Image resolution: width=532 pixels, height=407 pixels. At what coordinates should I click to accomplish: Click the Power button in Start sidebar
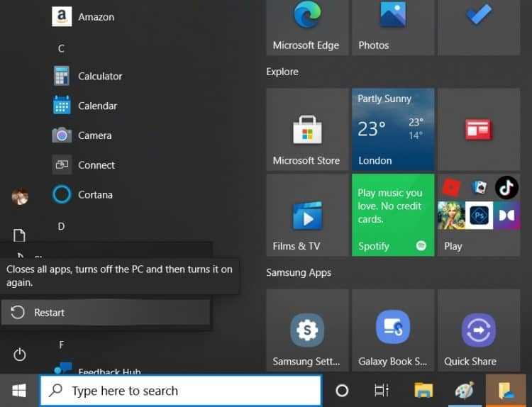[19, 355]
